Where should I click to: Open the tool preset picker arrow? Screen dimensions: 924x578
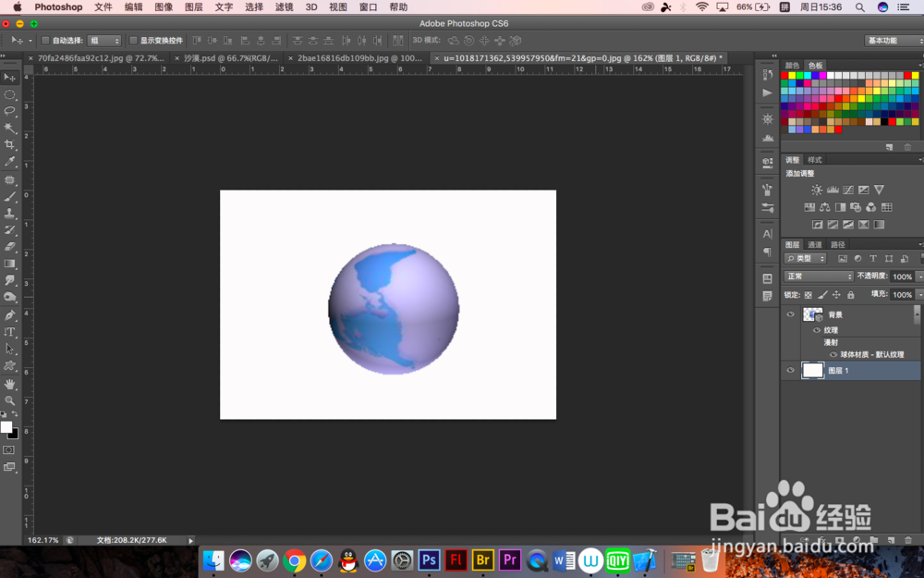tap(30, 41)
